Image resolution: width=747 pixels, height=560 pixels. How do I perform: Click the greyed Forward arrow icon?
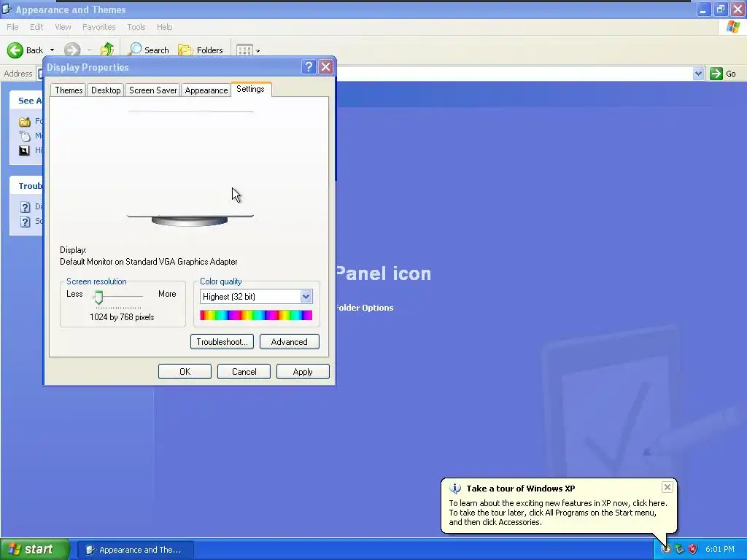(72, 50)
